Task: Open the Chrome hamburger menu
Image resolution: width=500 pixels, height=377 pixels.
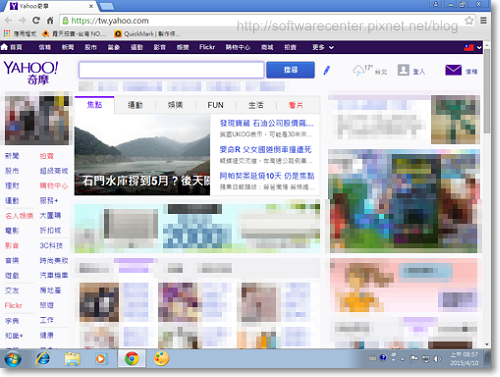Action: [483, 21]
